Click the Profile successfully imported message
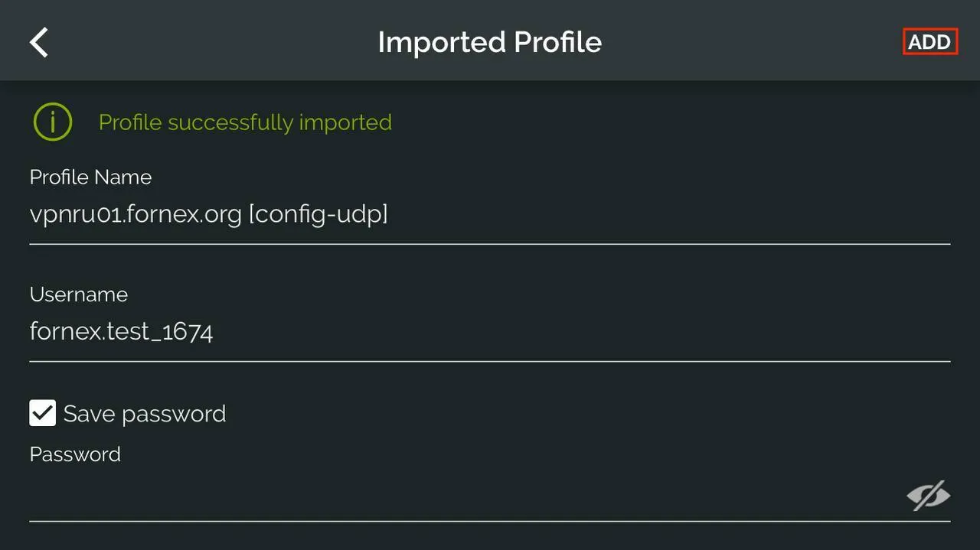 point(245,122)
